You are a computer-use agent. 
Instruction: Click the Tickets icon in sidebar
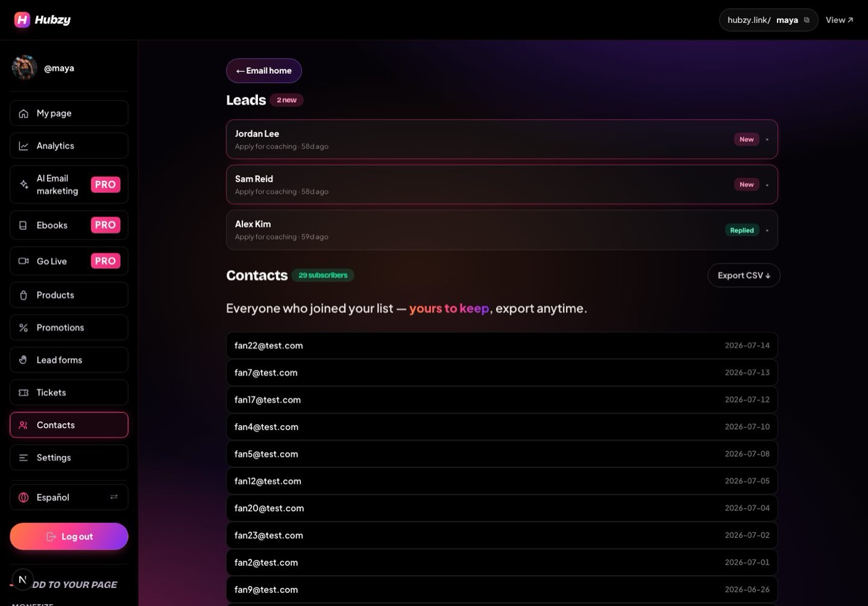click(24, 392)
